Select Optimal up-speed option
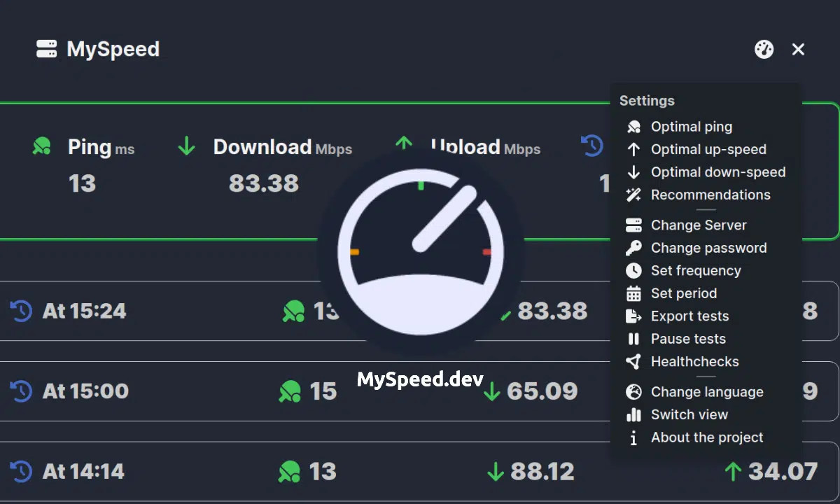840x504 pixels. (x=708, y=149)
